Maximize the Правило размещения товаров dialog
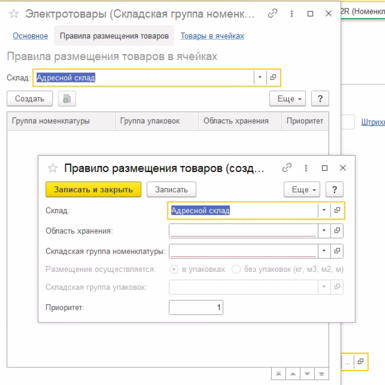This screenshot has height=385, width=385. [x=325, y=168]
